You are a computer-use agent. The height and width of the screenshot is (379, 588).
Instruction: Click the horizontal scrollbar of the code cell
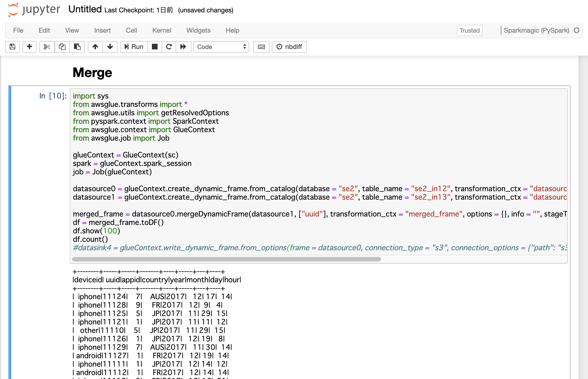pos(226,259)
